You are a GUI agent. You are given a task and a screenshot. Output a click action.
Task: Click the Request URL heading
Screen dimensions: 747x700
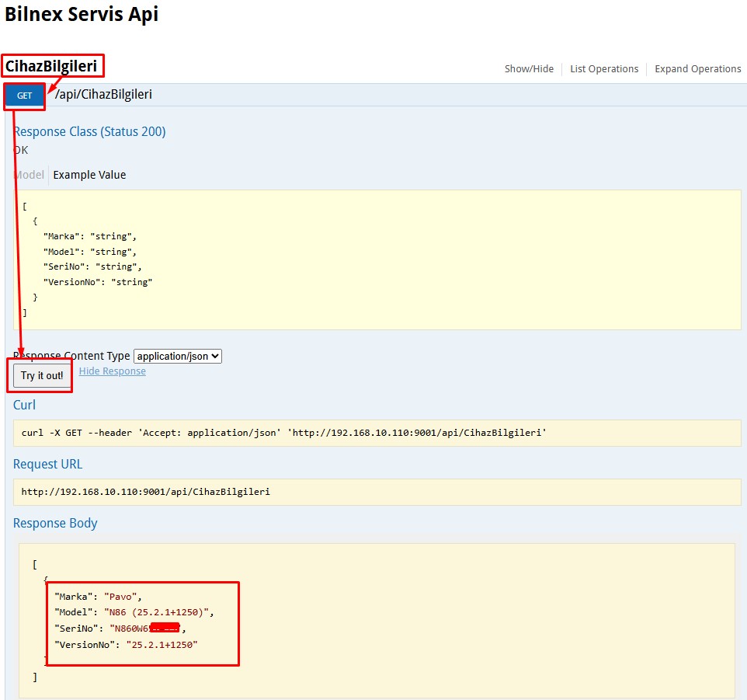tap(47, 464)
